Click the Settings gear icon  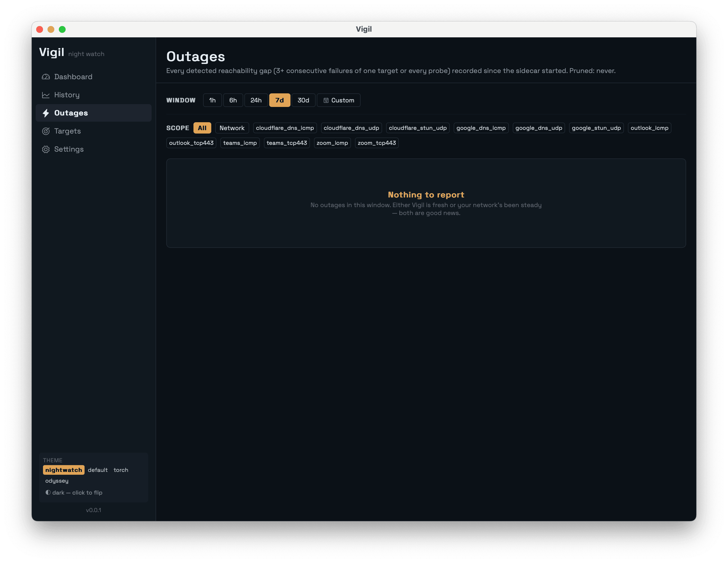pyautogui.click(x=46, y=149)
